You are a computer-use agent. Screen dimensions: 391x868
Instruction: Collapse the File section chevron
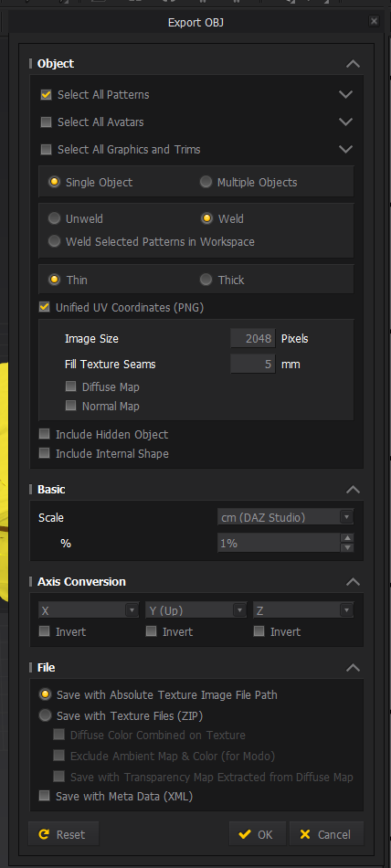point(353,668)
